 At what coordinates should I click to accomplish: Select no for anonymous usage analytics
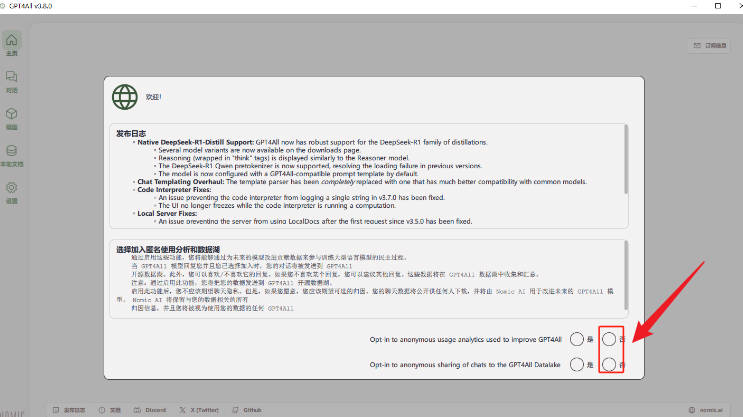609,339
